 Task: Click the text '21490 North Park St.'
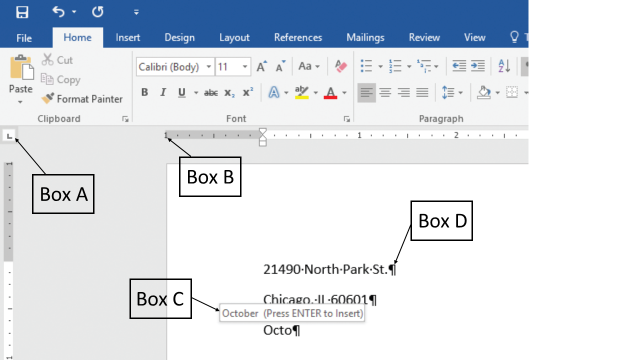click(x=325, y=269)
